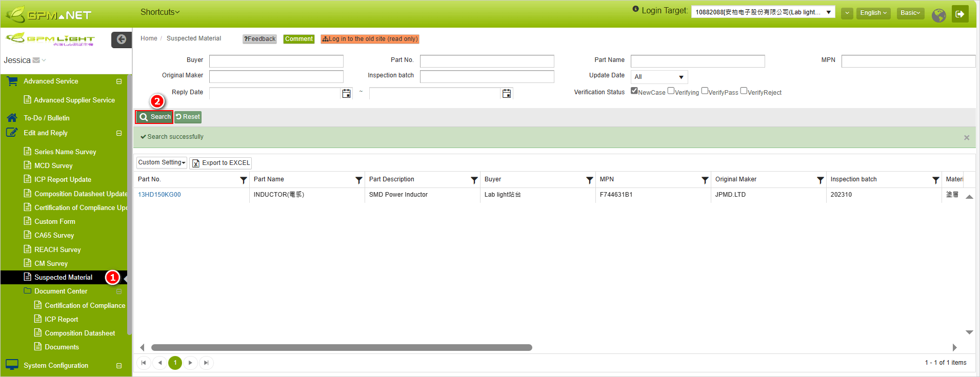Collapse the Edit and Reply section
The height and width of the screenshot is (377, 980).
coord(119,133)
